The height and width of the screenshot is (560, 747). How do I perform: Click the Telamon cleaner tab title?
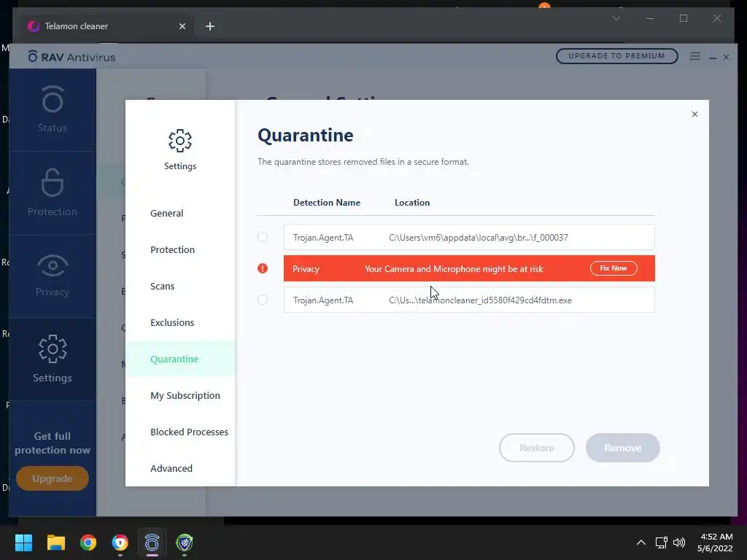point(76,26)
